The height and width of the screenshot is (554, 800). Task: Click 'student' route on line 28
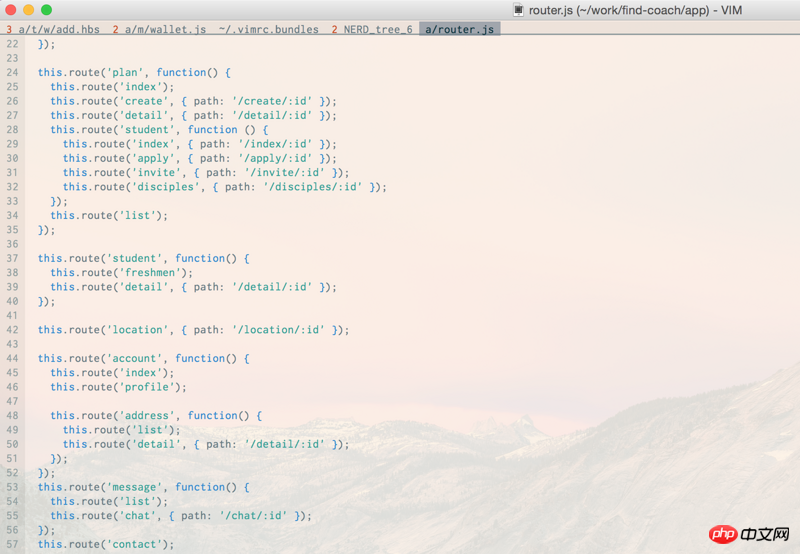[x=147, y=130]
